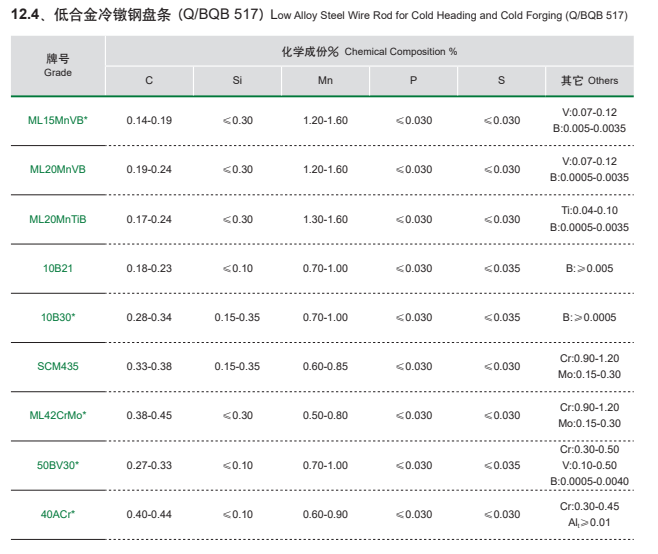Select the Ti:0.04-0.10 others cell
The image size is (658, 554).
tap(589, 210)
